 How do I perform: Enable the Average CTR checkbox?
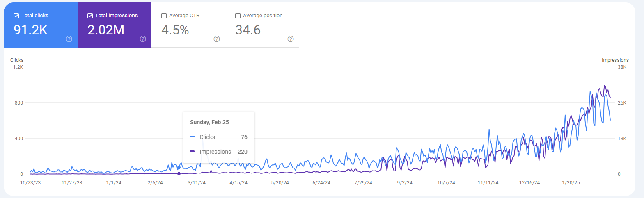164,16
